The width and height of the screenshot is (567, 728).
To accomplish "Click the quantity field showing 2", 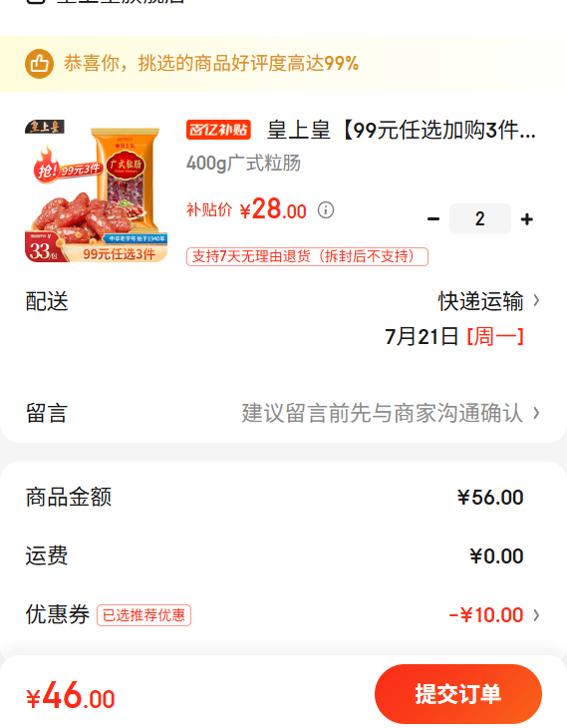I will point(479,218).
